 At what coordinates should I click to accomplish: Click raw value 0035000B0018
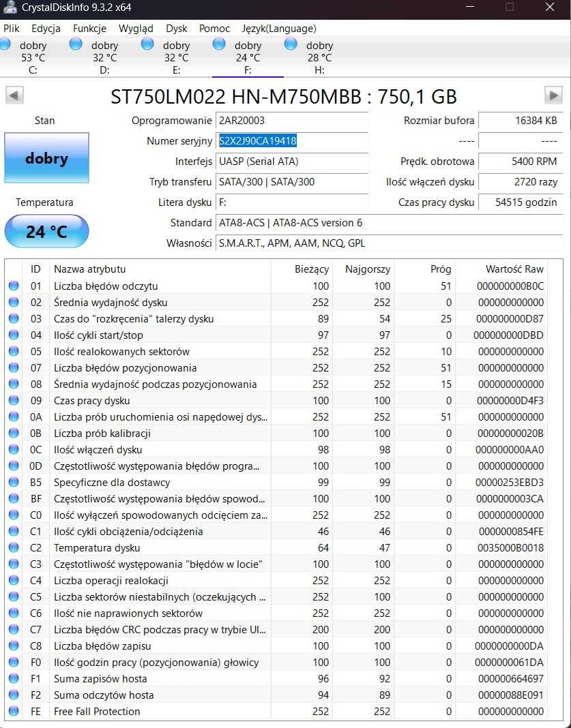[x=510, y=548]
